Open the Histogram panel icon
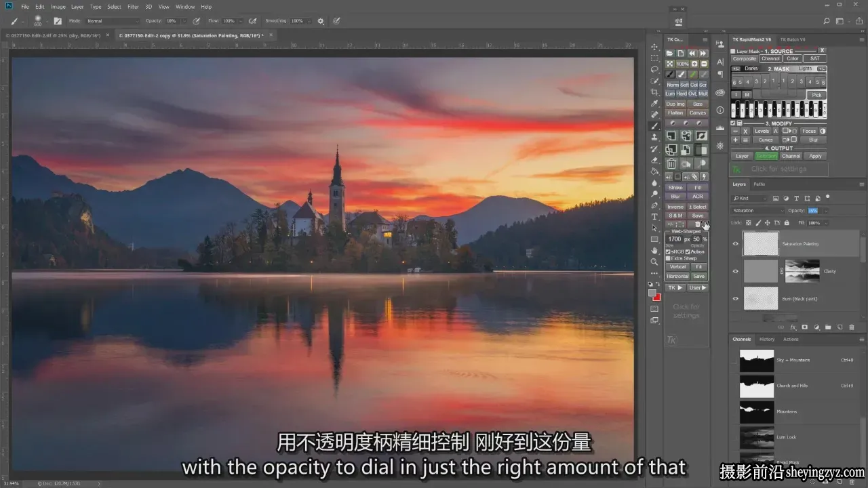The height and width of the screenshot is (488, 868). 720,127
